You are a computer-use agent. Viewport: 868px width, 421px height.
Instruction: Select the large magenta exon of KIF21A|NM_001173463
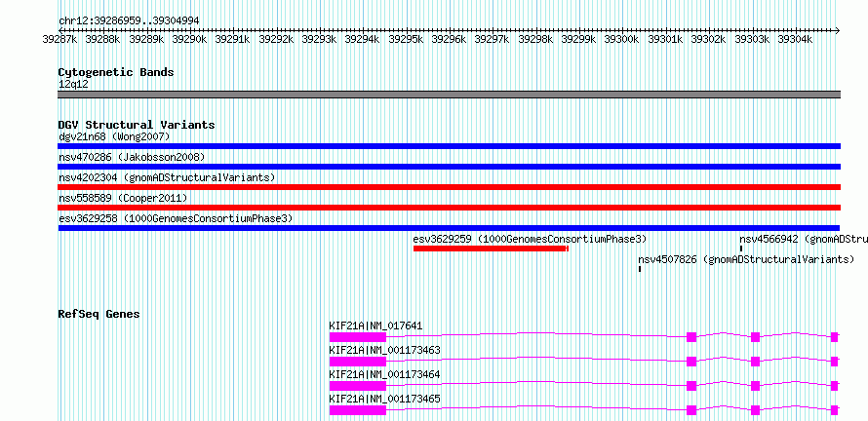tap(358, 362)
